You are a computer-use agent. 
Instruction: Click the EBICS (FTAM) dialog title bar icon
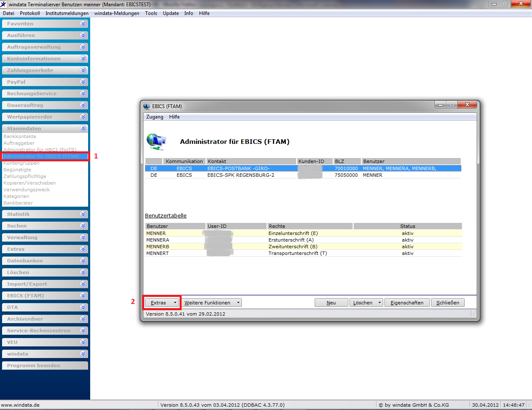(147, 106)
